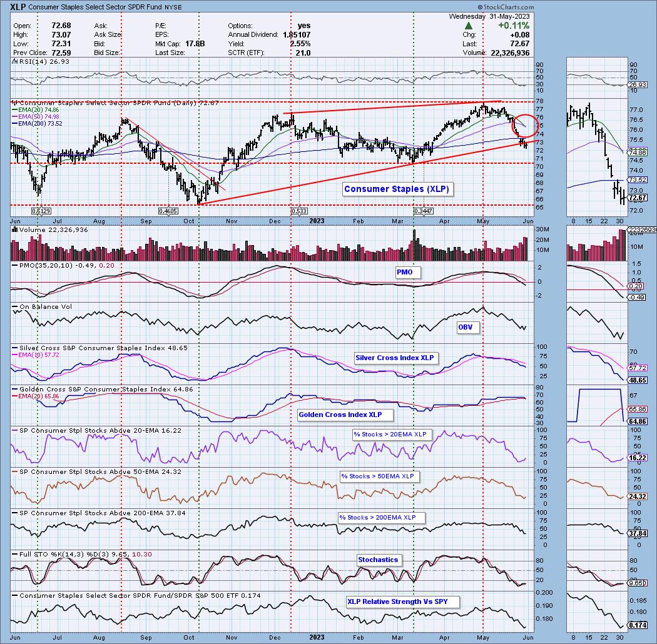657x644 pixels.
Task: Click the 37.84 tag in zoom panel
Action: click(638, 533)
